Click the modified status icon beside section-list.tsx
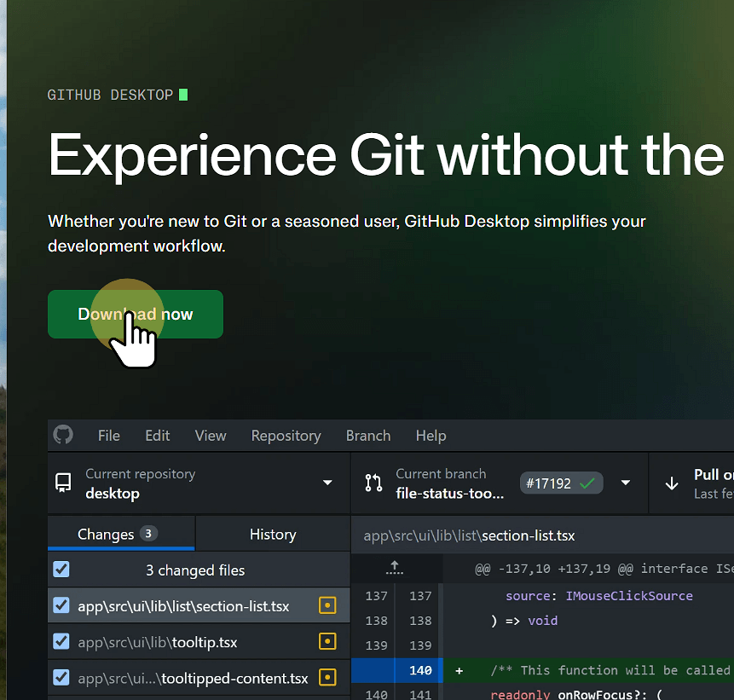 [327, 604]
